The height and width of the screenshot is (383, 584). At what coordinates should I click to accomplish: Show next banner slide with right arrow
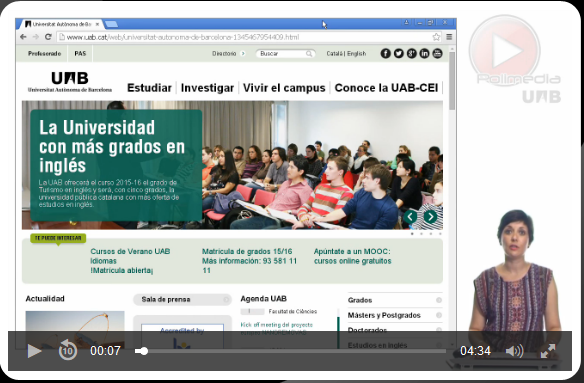coord(431,216)
